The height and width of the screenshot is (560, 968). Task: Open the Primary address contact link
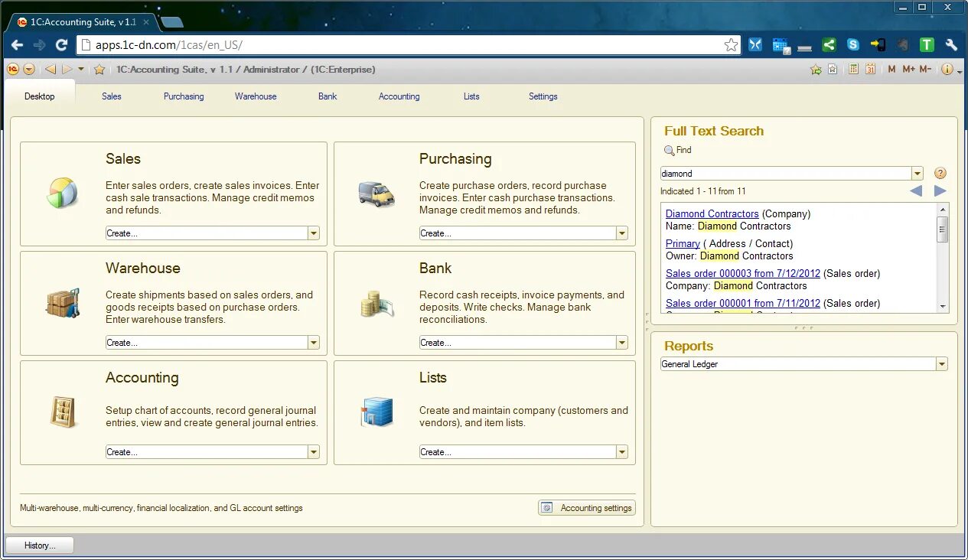(683, 243)
